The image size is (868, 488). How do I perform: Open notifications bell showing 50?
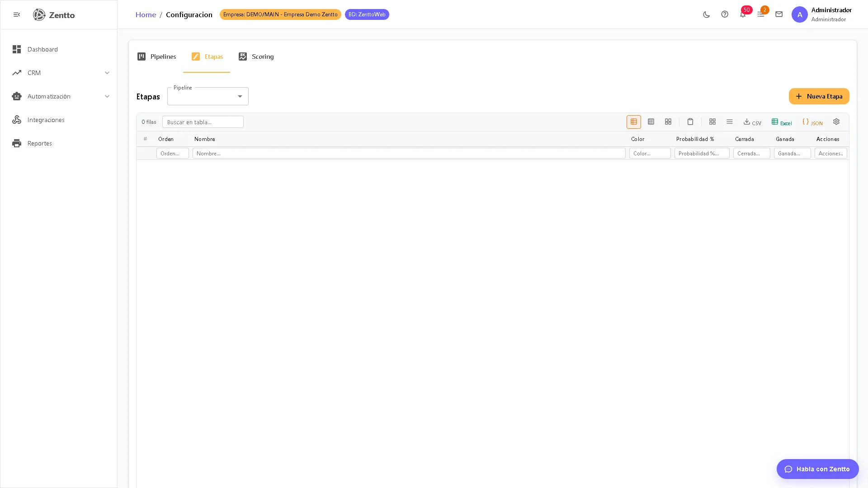click(743, 14)
